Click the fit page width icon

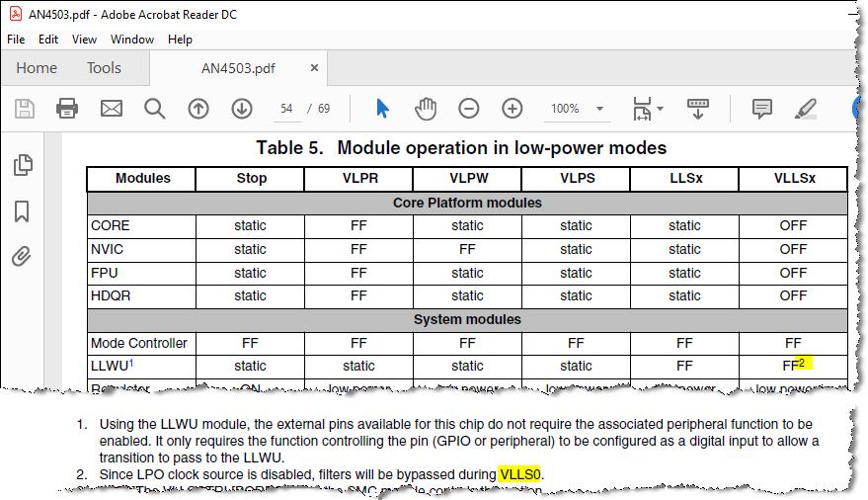point(642,109)
